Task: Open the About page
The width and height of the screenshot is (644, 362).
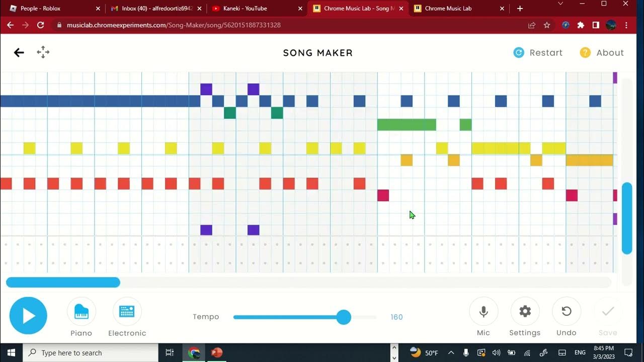Action: click(602, 53)
